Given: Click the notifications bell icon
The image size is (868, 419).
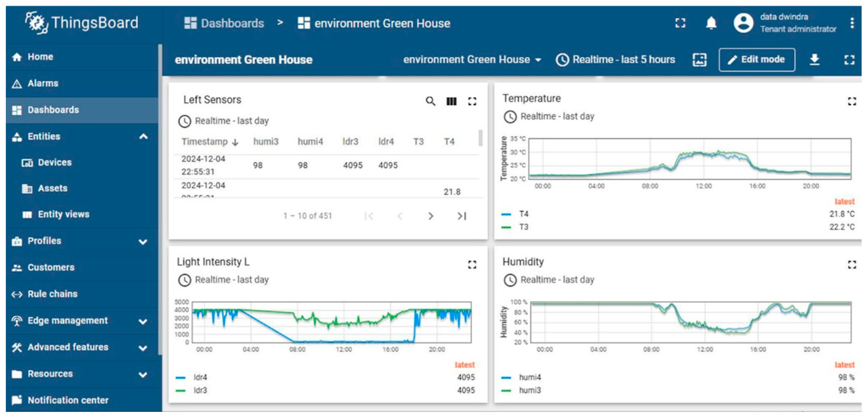Looking at the screenshot, I should (711, 23).
